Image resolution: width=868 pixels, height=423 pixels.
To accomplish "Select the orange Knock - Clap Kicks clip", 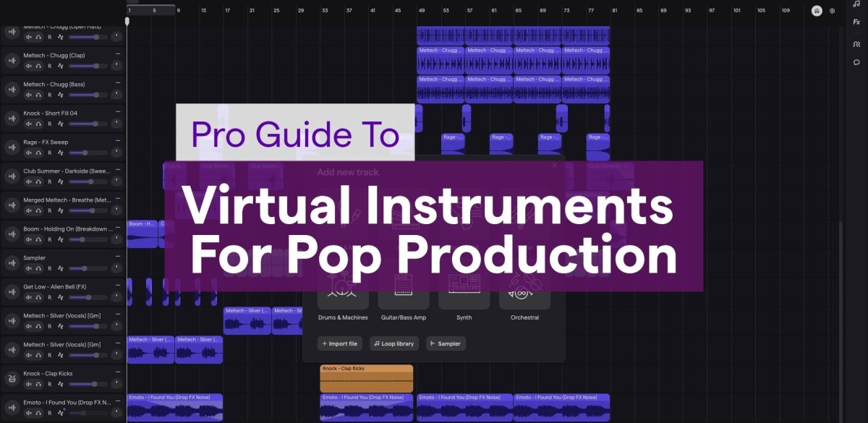I will coord(367,378).
